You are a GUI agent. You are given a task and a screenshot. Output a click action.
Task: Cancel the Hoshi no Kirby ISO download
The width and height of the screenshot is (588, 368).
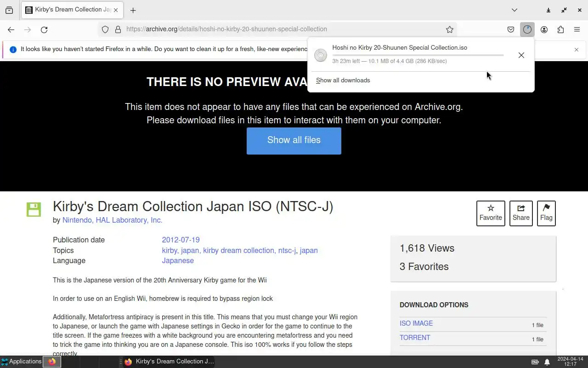(521, 55)
